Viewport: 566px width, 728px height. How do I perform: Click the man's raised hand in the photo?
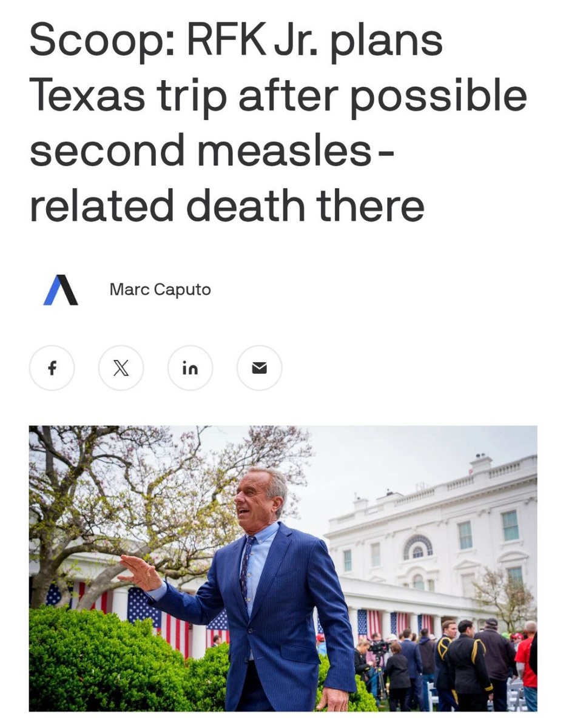pos(140,573)
